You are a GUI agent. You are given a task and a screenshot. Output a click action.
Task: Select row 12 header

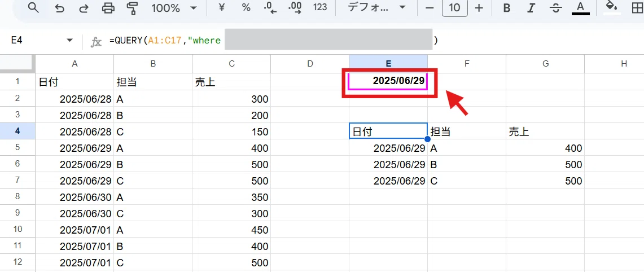17,262
